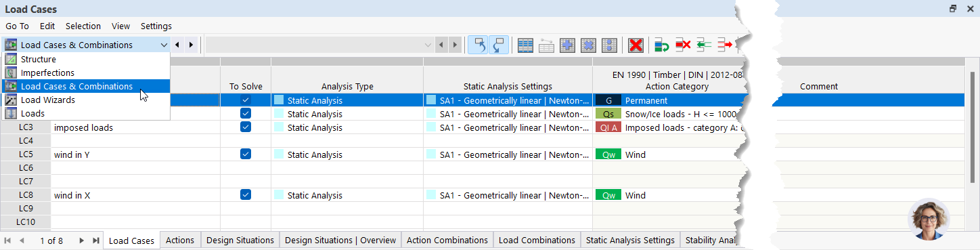This screenshot has width=980, height=250.
Task: Uncheck To Solve for the Snow/Ice row
Action: click(246, 114)
